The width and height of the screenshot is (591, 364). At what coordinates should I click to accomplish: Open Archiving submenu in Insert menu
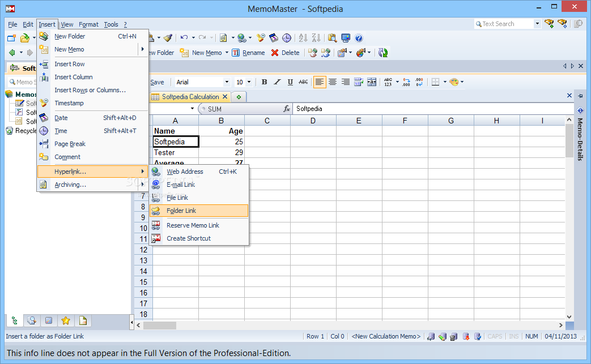[x=92, y=185]
